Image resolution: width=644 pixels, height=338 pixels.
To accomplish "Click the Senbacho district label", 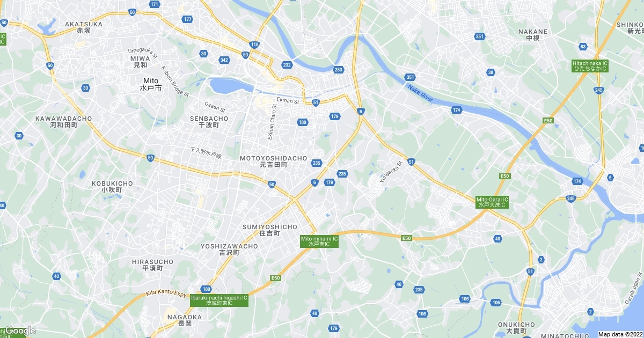I will click(x=209, y=121).
